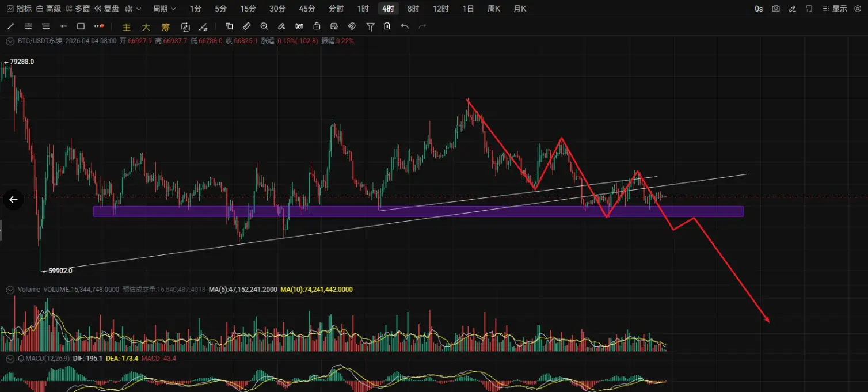
Task: Click the 0s countdown timer
Action: coord(759,9)
